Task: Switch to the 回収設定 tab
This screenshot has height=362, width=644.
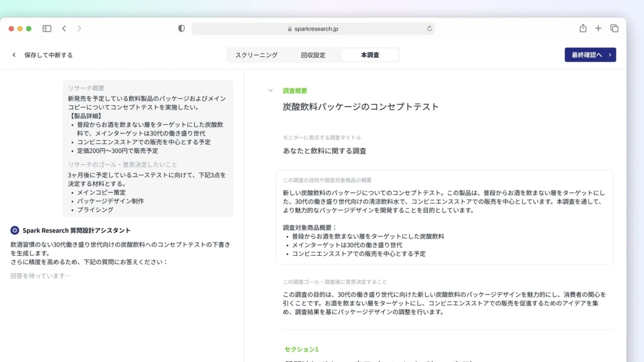Action: click(x=313, y=55)
